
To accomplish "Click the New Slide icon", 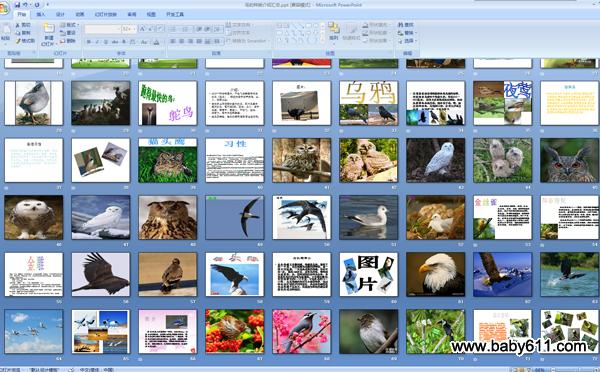I will click(49, 29).
